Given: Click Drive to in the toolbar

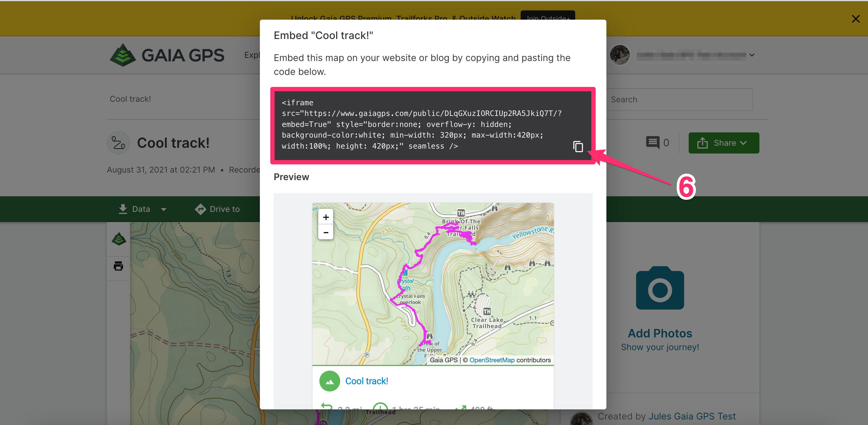Looking at the screenshot, I should click(x=217, y=209).
